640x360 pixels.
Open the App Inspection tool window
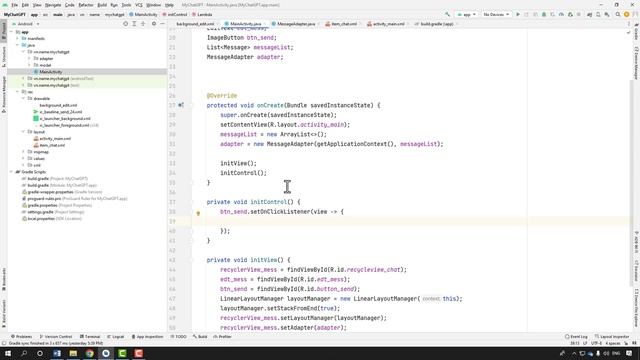coord(147,337)
